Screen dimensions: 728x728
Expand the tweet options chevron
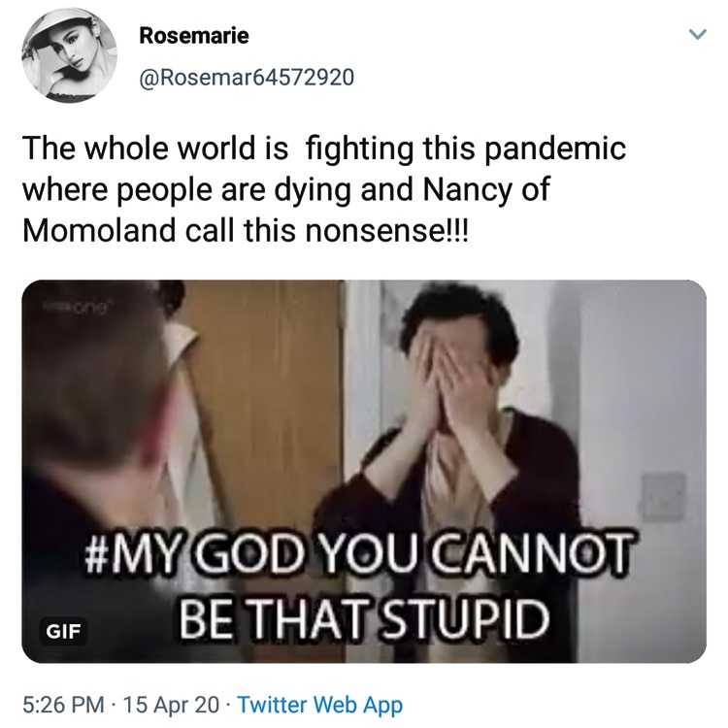click(x=697, y=34)
